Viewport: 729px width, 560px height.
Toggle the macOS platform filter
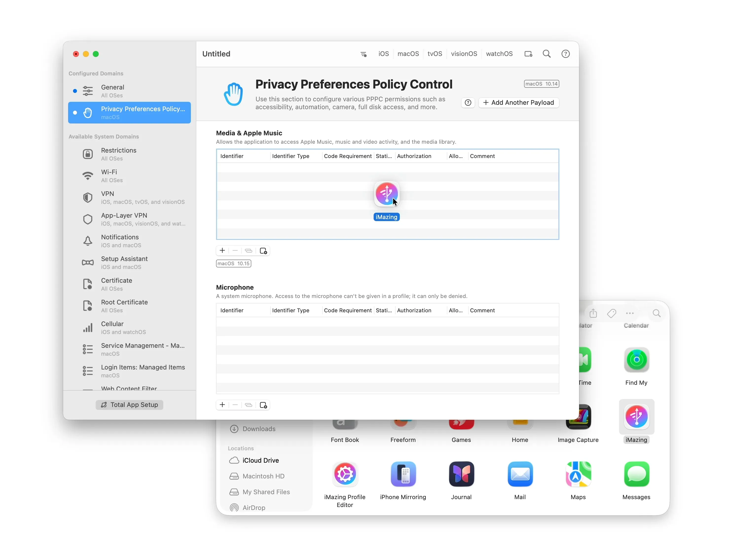408,54
